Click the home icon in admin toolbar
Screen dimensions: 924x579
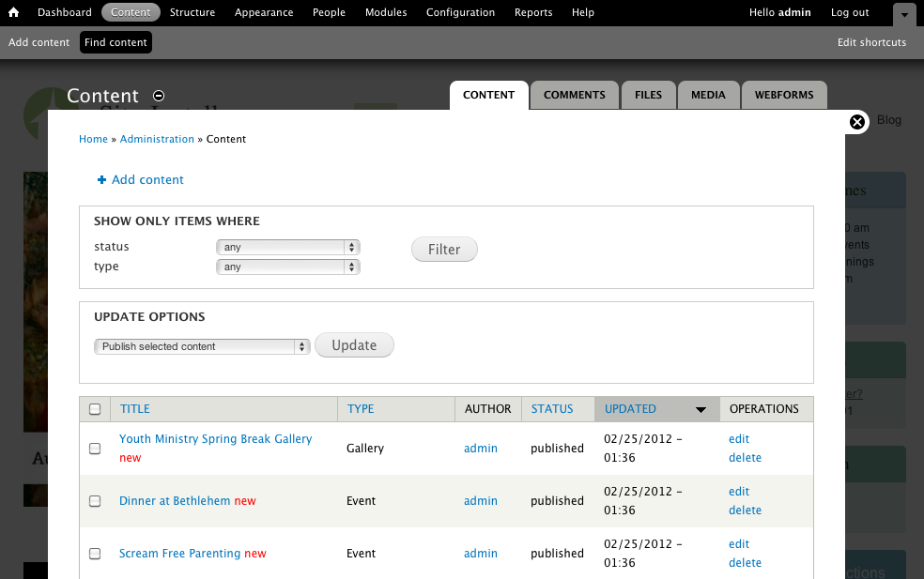tap(14, 13)
